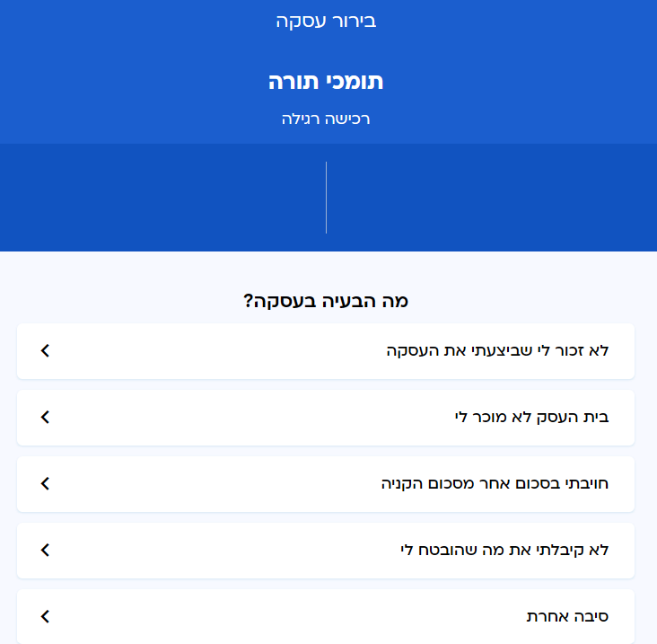The width and height of the screenshot is (657, 644).
Task: Click the 'מה הבעיה בעסקה?' heading
Action: 326,302
